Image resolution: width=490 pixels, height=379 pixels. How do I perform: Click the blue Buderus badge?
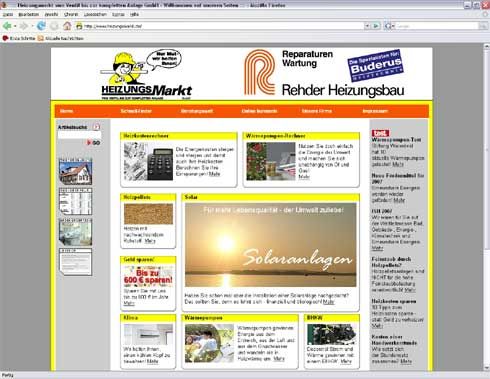[375, 65]
